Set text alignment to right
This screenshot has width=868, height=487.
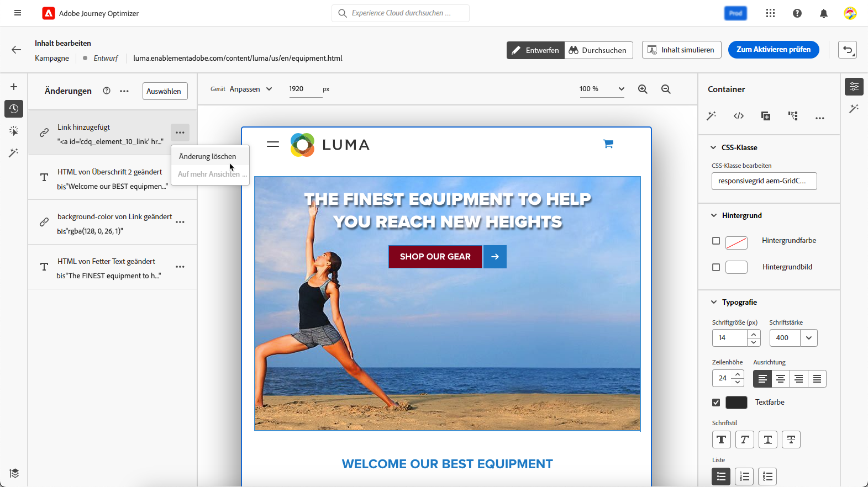(799, 379)
